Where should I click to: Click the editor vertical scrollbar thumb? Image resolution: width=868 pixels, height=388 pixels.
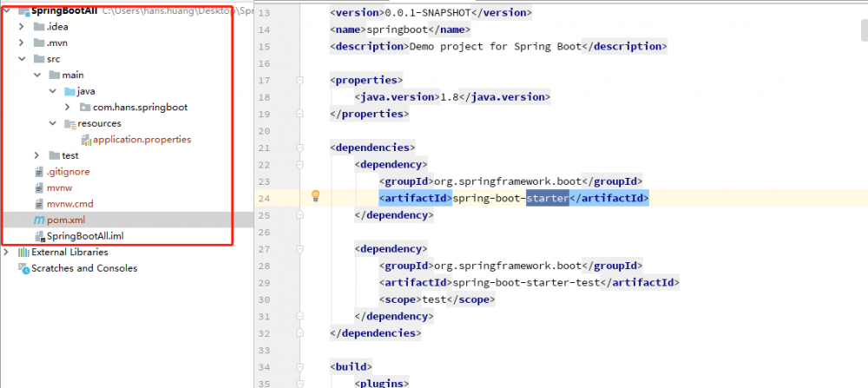(865, 31)
